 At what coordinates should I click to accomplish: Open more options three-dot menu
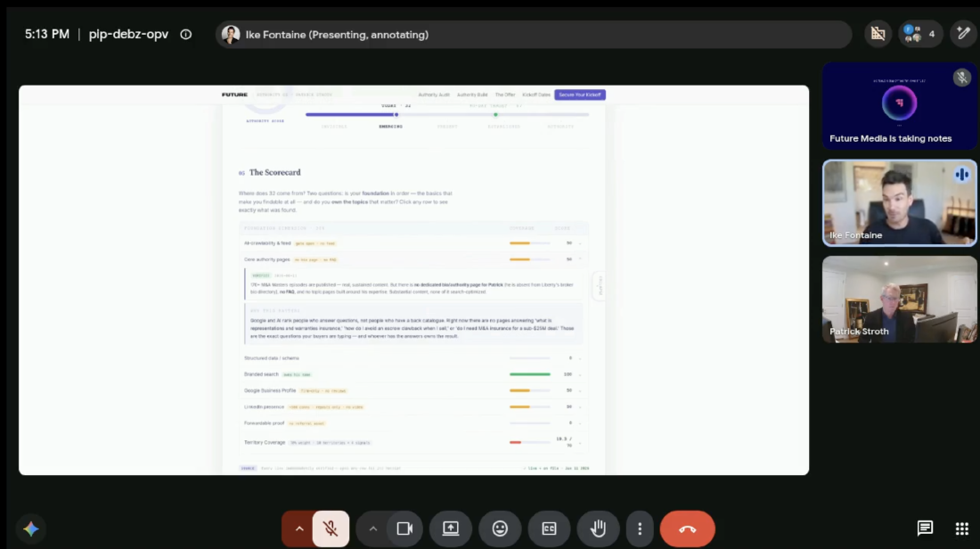click(640, 529)
